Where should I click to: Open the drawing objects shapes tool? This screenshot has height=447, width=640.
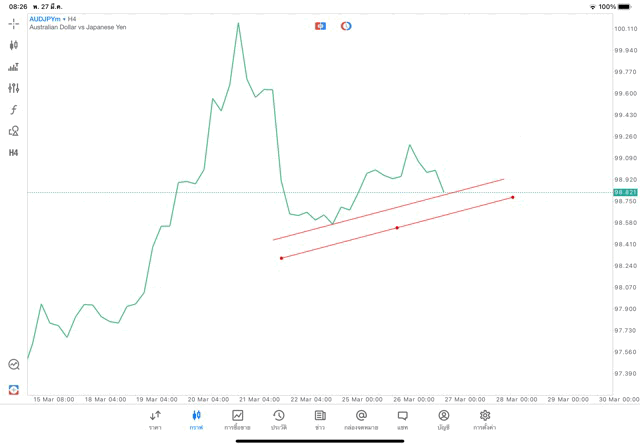point(13,131)
